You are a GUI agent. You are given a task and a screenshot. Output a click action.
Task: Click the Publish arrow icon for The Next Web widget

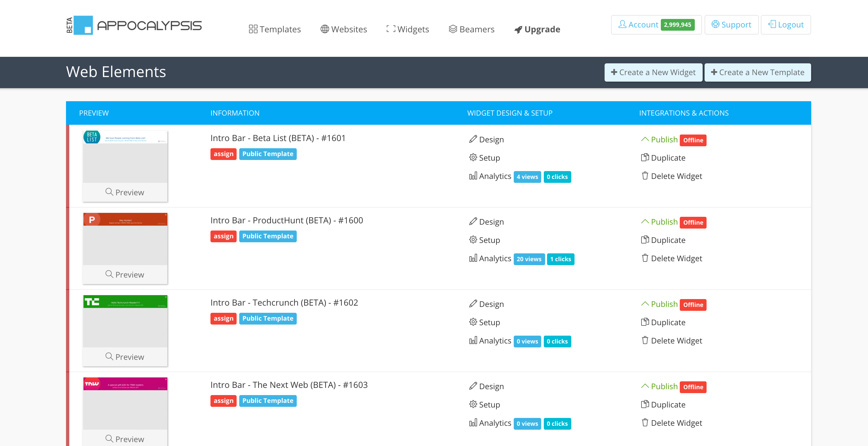(644, 386)
